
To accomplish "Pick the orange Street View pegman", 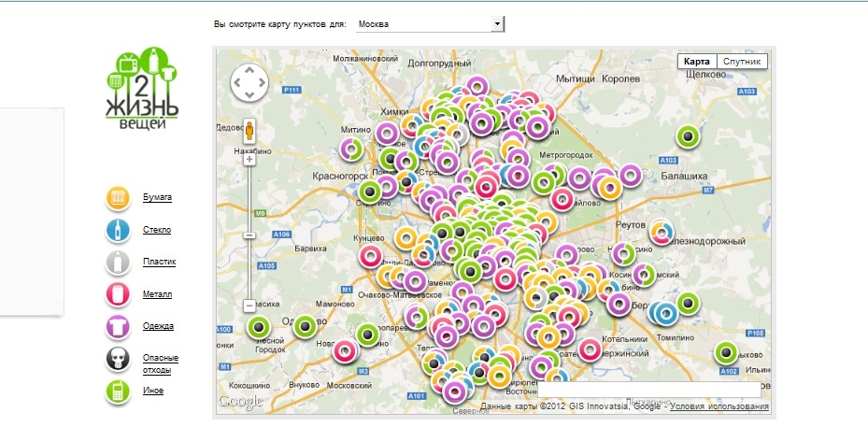I will click(249, 130).
